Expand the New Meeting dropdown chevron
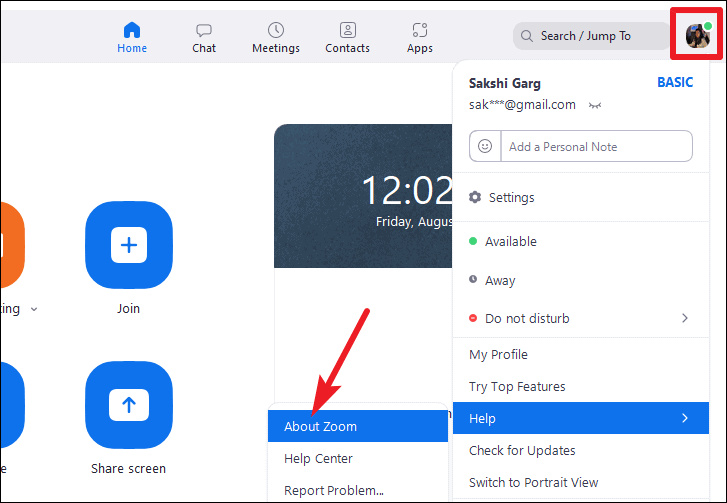Viewport: 727px width, 503px height. click(34, 309)
